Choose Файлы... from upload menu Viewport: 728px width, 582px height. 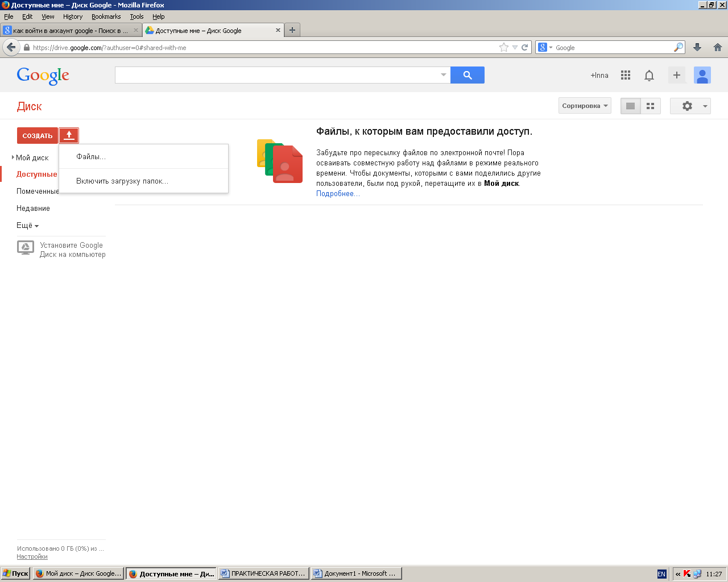(x=143, y=156)
